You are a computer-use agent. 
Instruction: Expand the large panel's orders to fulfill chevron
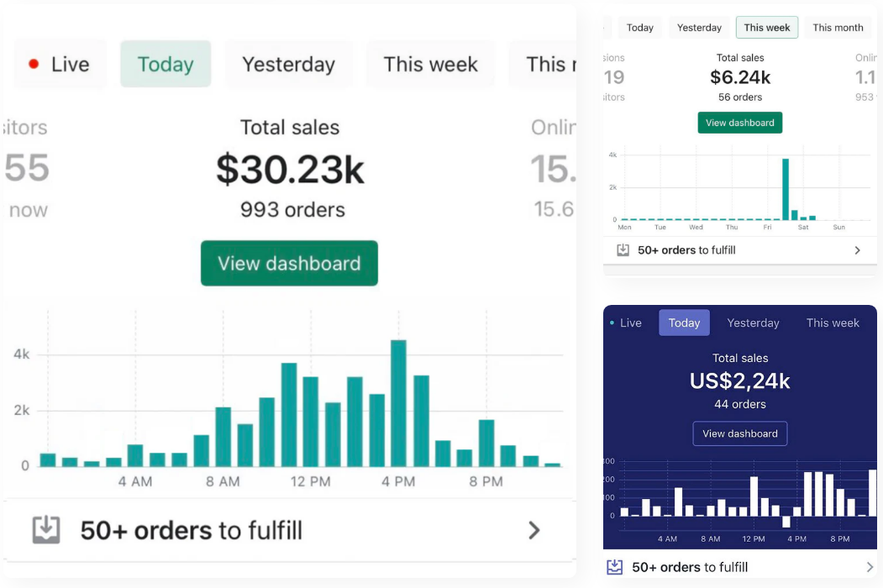[533, 530]
